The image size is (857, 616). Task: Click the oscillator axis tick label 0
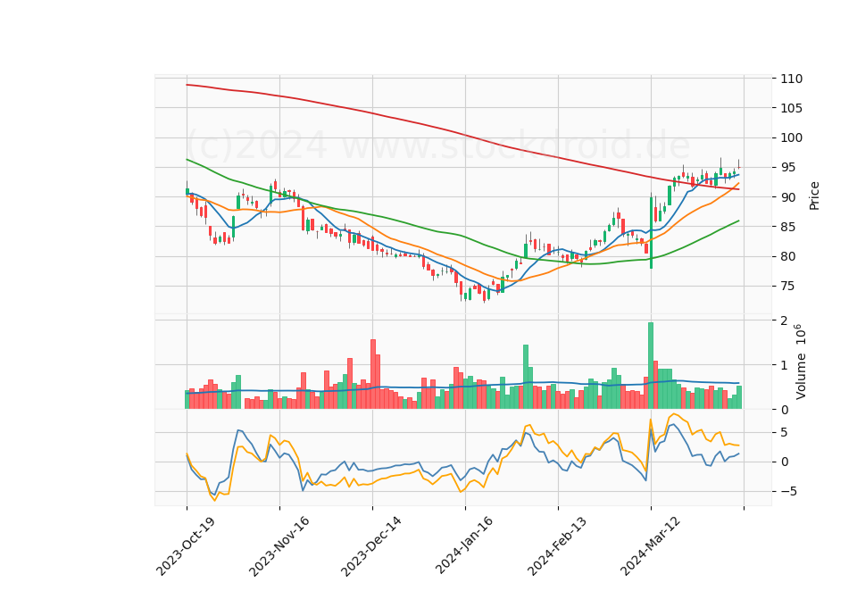click(x=785, y=462)
